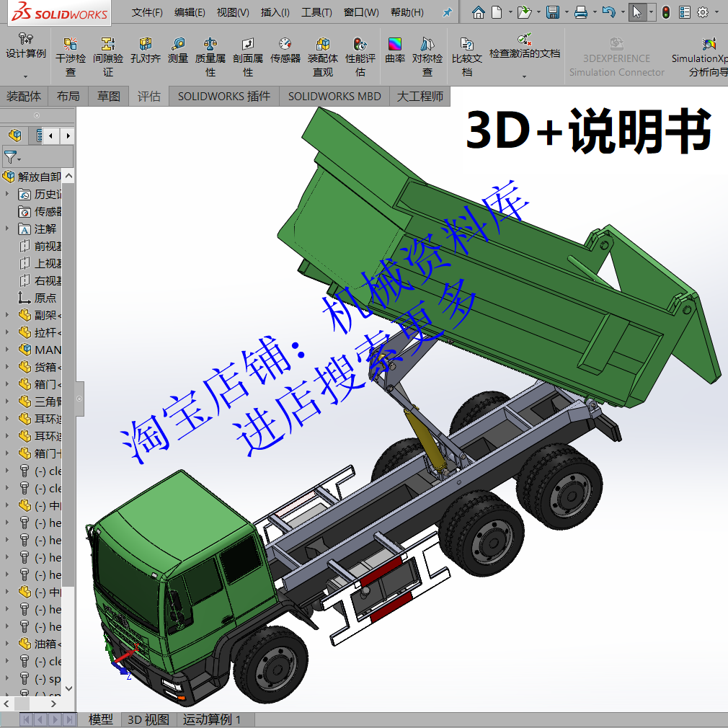
Task: Open the 工具(T) menu
Action: point(317,12)
